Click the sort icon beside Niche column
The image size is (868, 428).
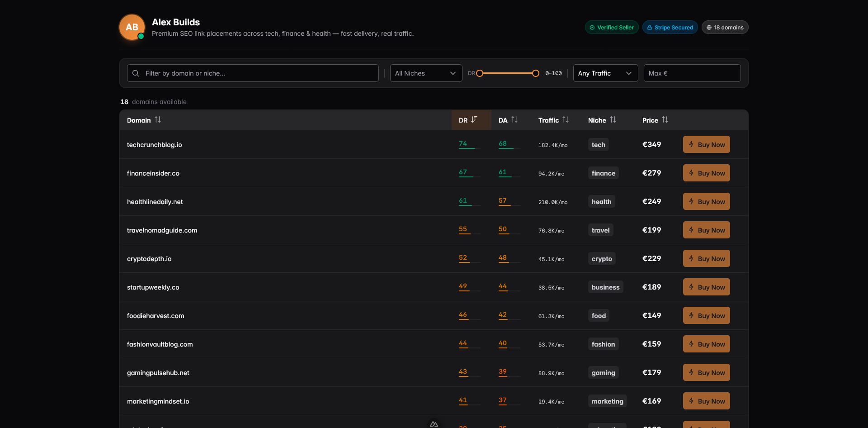(x=613, y=119)
